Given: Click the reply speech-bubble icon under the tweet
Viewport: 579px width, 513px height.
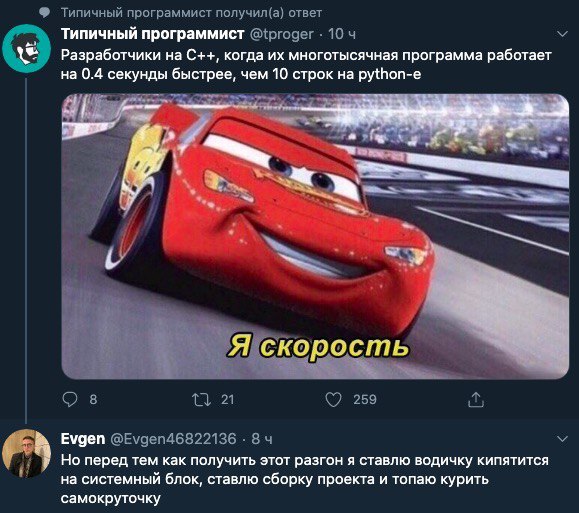Looking at the screenshot, I should pyautogui.click(x=70, y=399).
